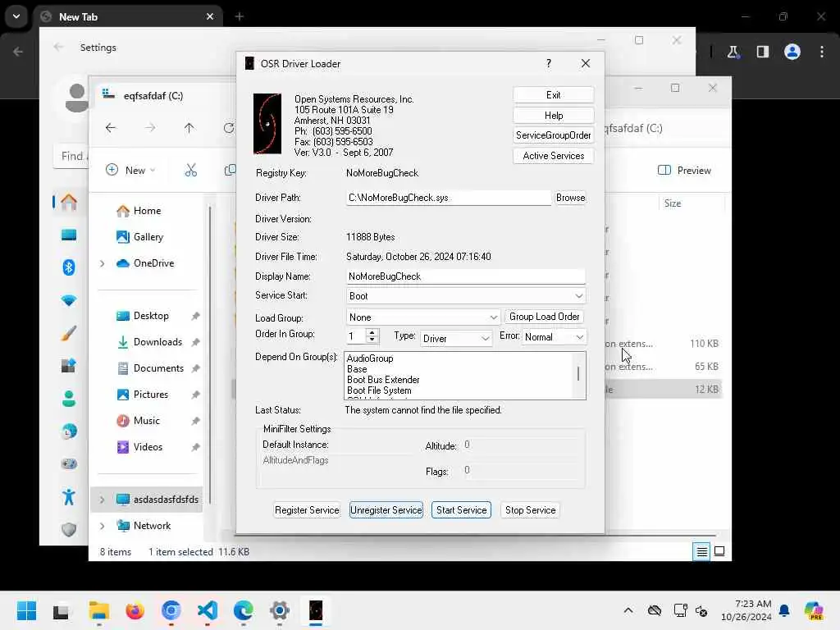Click the Display Name text field
Image resolution: width=840 pixels, height=630 pixels.
465,276
